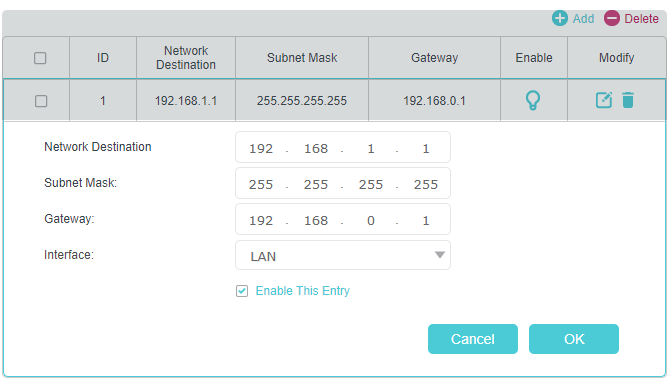The height and width of the screenshot is (378, 670).
Task: Click the Gateway column header
Action: click(434, 58)
